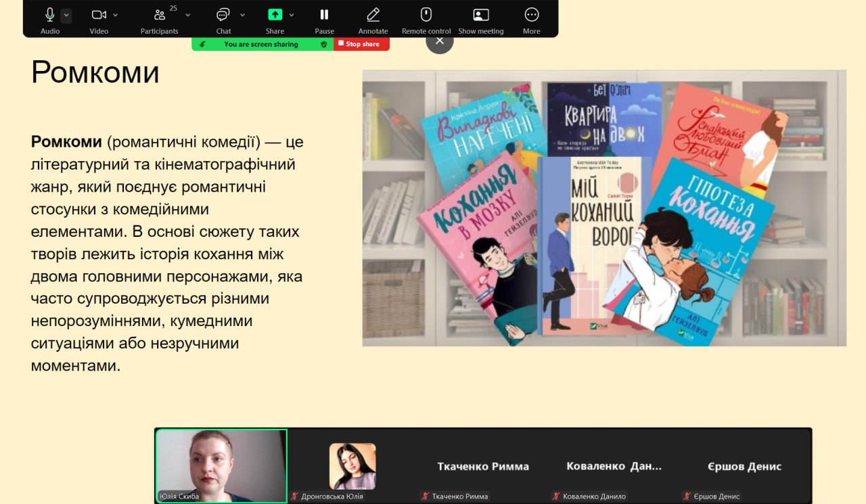Select the Єршов Денис participant tile
This screenshot has height=504, width=866.
coord(744,466)
